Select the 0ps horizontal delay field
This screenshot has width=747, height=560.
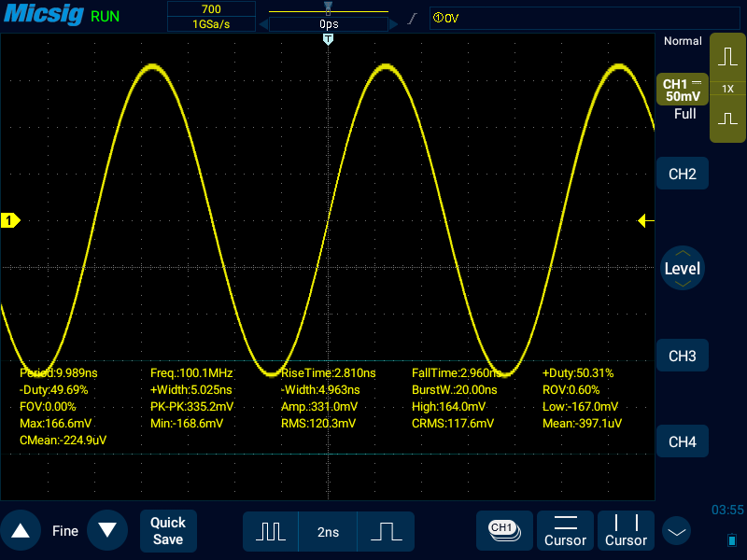tap(329, 24)
